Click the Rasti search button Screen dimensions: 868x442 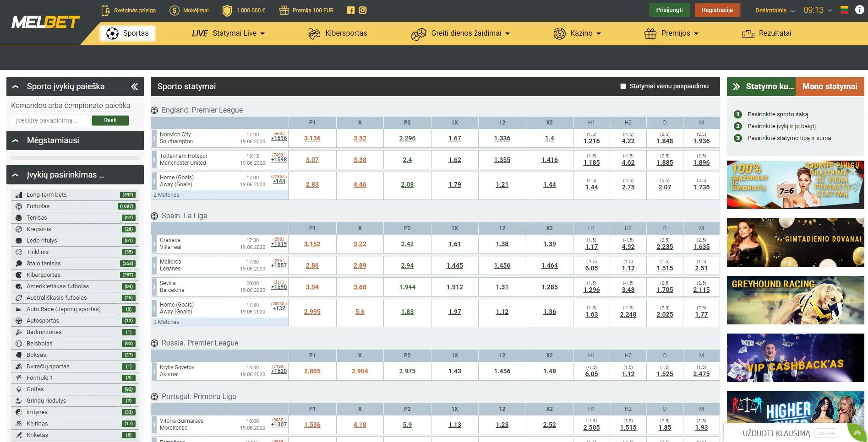(x=110, y=120)
